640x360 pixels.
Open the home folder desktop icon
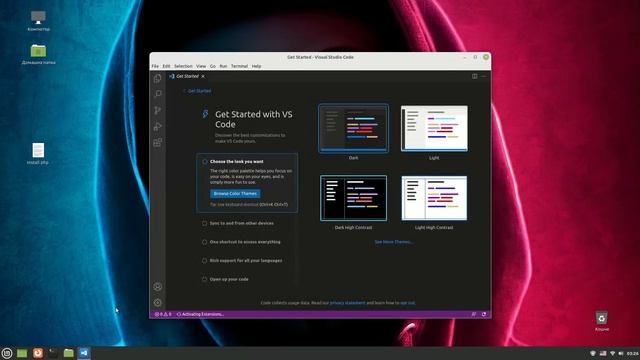click(x=38, y=54)
